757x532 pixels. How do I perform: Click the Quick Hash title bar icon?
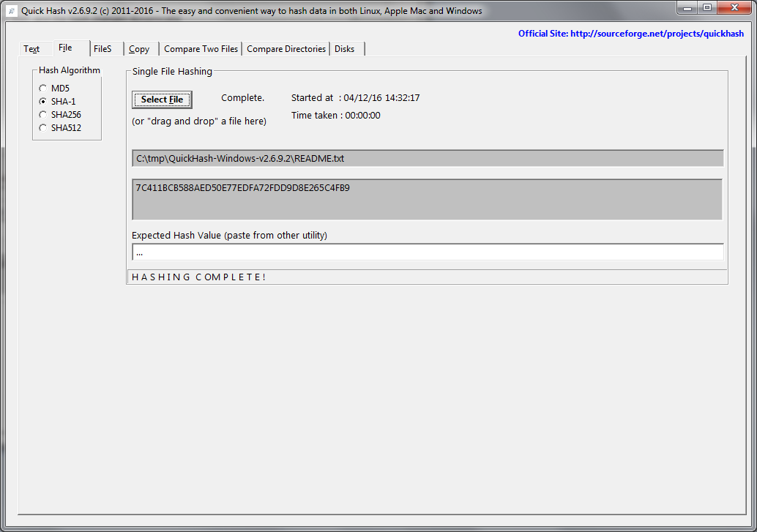[11, 11]
